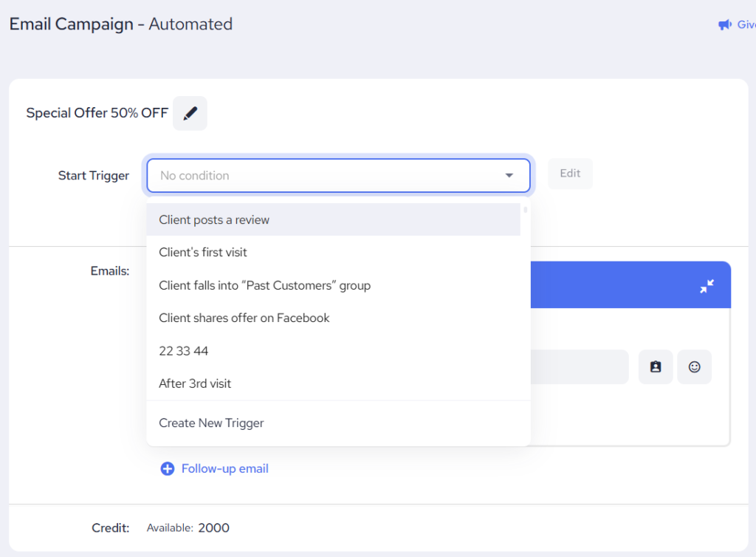Click the blue plus circle icon
This screenshot has width=756, height=557.
168,469
